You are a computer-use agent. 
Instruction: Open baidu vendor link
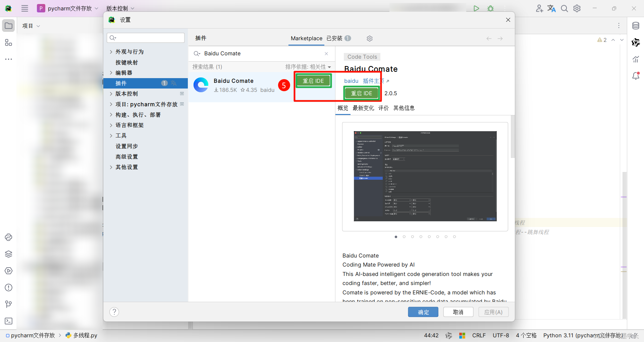pos(351,81)
